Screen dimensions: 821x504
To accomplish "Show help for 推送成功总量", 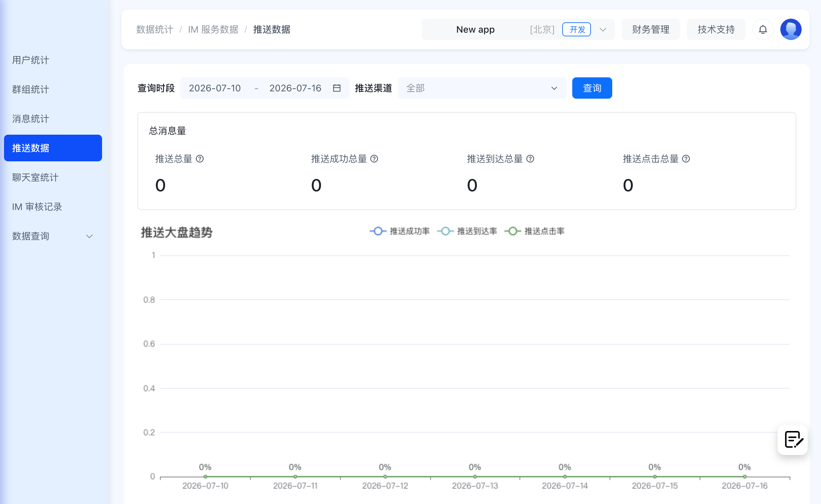I will click(x=374, y=159).
